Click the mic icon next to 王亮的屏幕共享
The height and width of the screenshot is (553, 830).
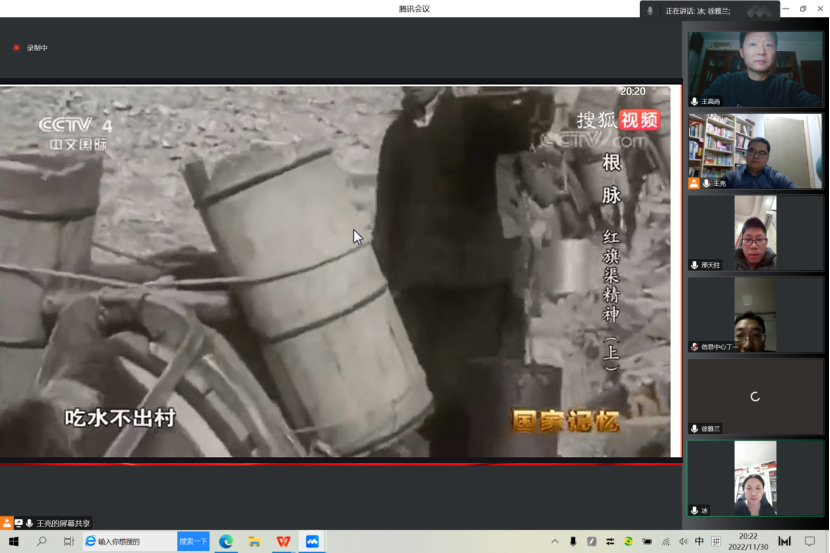point(29,523)
